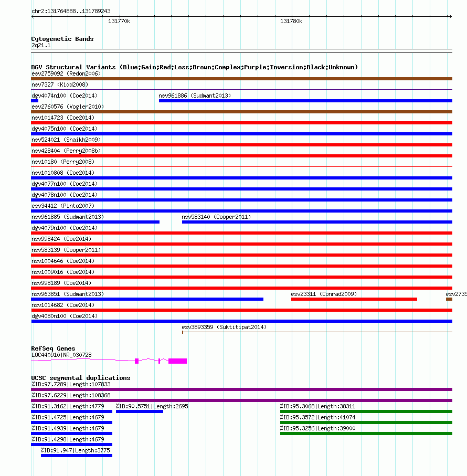Viewport: 467px width, 476px height.
Task: Click the nsv961886 (Sudmant2013) gain label
Action: (195, 96)
